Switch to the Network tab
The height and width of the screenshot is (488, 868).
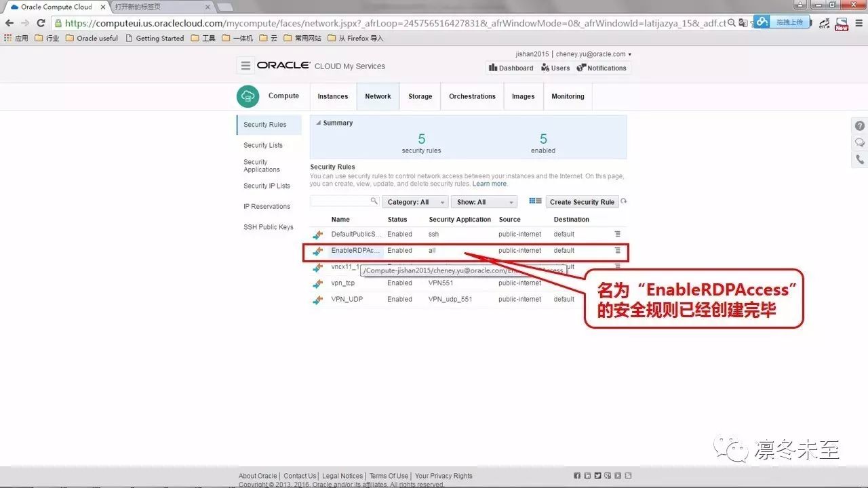click(x=378, y=96)
